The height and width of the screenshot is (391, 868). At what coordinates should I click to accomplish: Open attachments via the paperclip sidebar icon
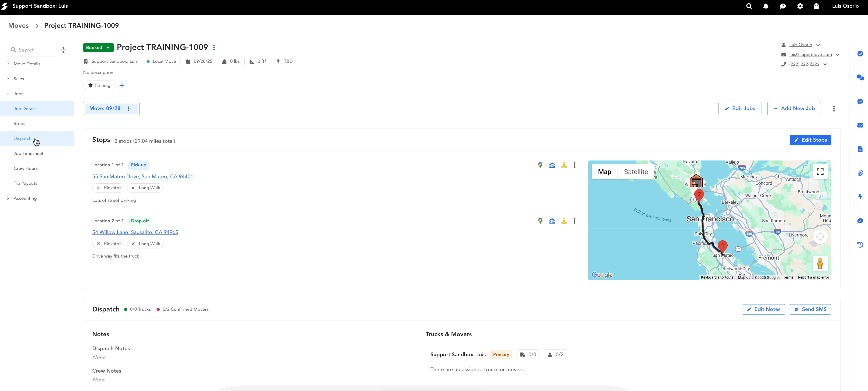[x=860, y=173]
